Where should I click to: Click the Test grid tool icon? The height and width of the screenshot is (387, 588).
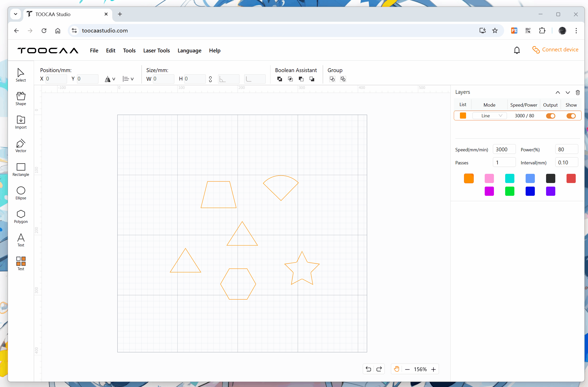[x=21, y=263]
